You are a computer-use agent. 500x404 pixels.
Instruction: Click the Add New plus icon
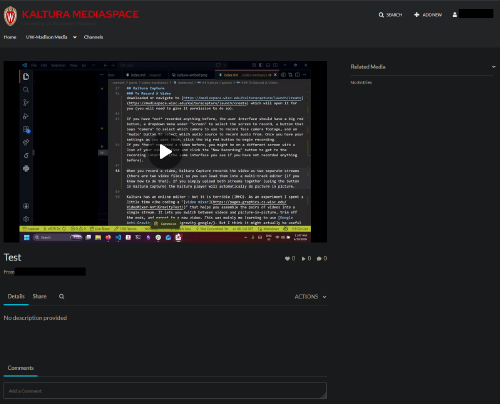click(x=416, y=15)
